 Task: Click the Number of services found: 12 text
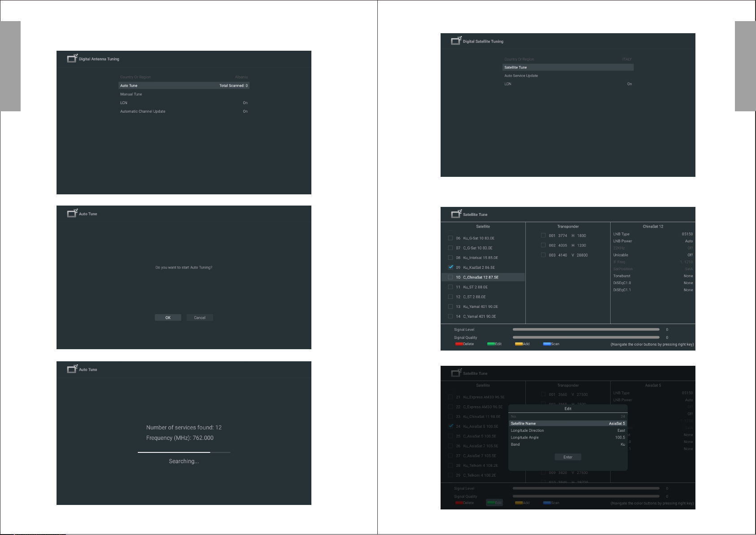click(184, 427)
